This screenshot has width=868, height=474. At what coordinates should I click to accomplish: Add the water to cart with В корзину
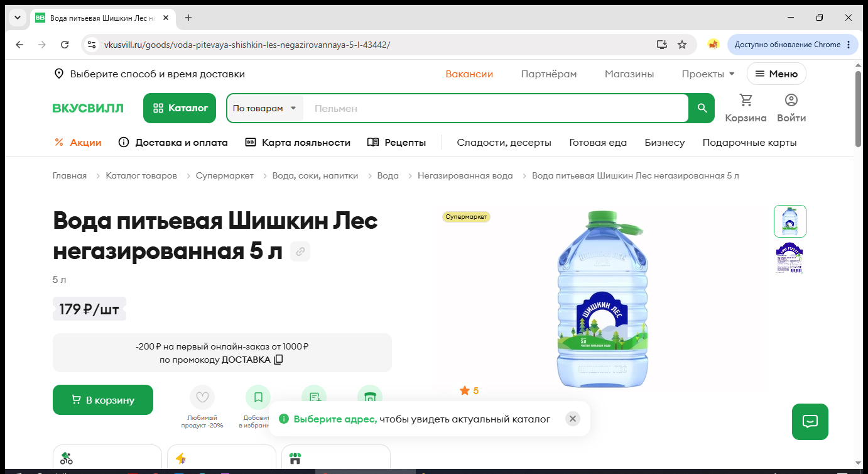[x=103, y=400]
